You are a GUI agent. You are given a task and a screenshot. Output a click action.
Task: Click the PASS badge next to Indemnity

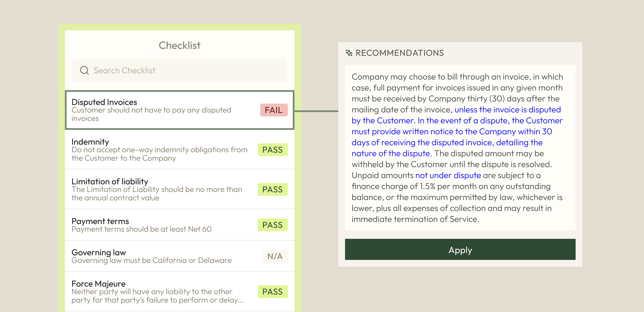click(273, 150)
